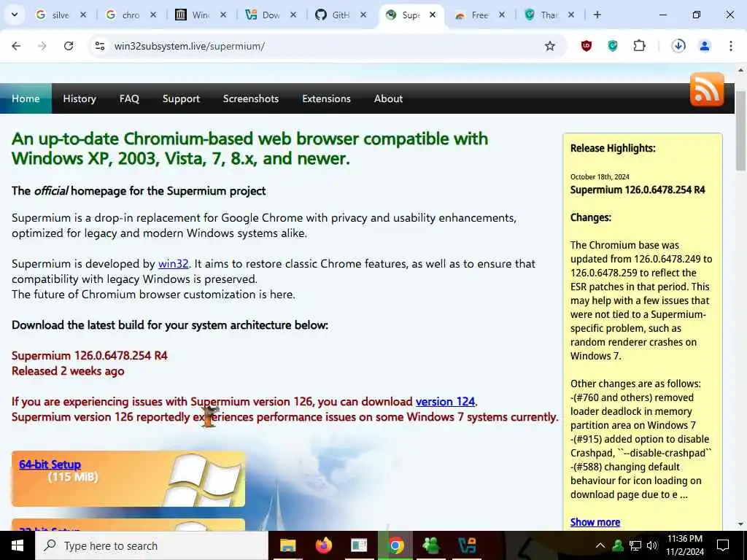
Task: Open the Screenshots navigation item
Action: tap(251, 98)
